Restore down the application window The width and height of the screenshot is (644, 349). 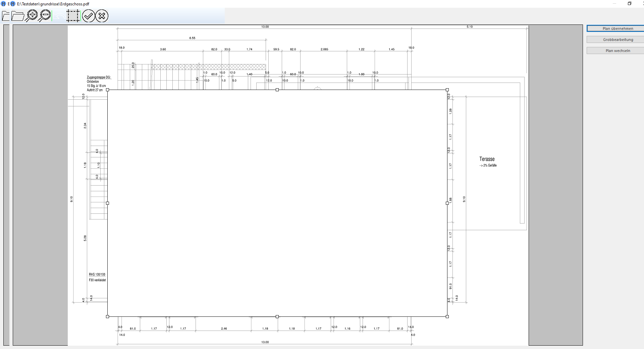point(630,4)
